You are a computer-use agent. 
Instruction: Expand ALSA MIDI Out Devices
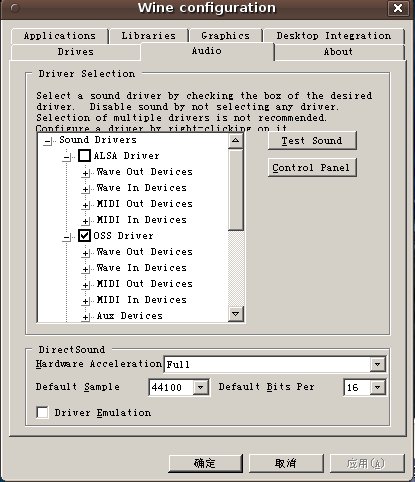coord(85,205)
